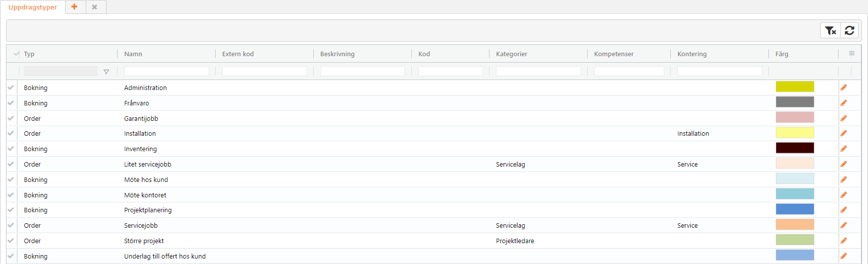This screenshot has height=264, width=868.
Task: Toggle the checkmark for Frånvaro row
Action: pyautogui.click(x=10, y=103)
